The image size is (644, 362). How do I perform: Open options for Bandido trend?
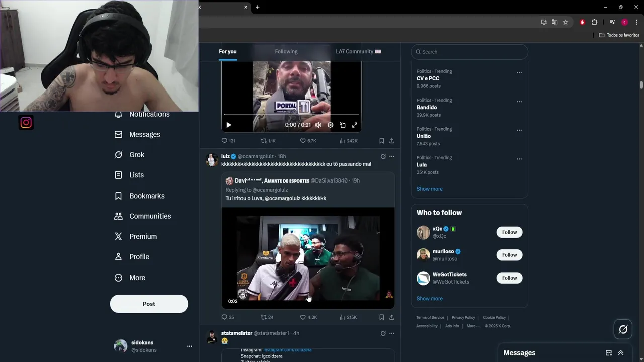[x=519, y=102]
